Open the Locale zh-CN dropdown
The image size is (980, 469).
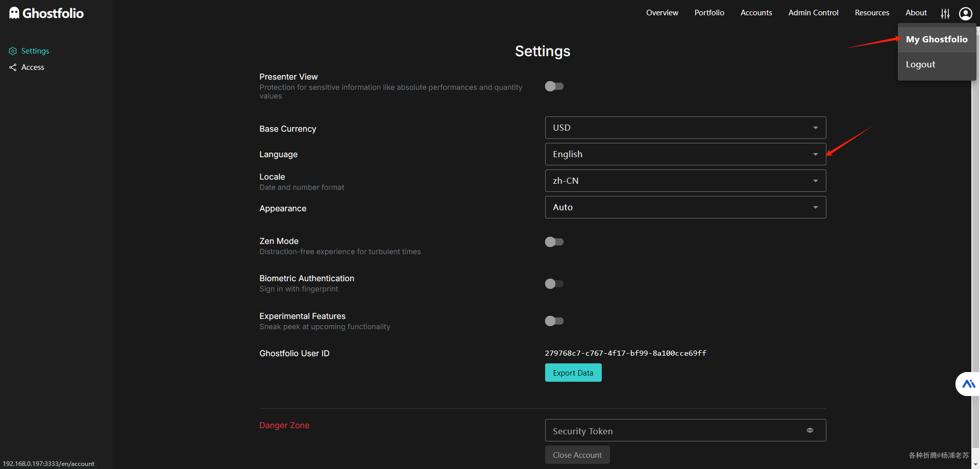click(x=685, y=181)
